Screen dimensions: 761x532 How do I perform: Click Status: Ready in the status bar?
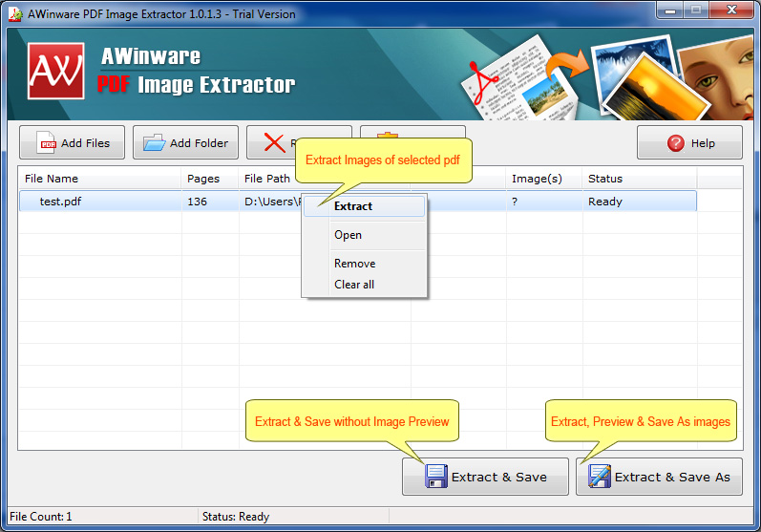236,517
